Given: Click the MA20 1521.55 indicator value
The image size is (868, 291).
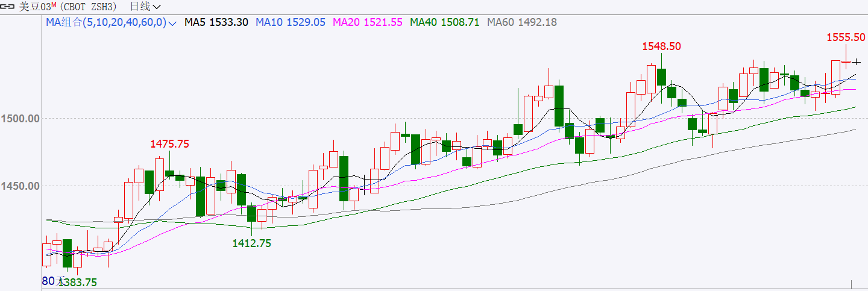Looking at the screenshot, I should (x=368, y=22).
